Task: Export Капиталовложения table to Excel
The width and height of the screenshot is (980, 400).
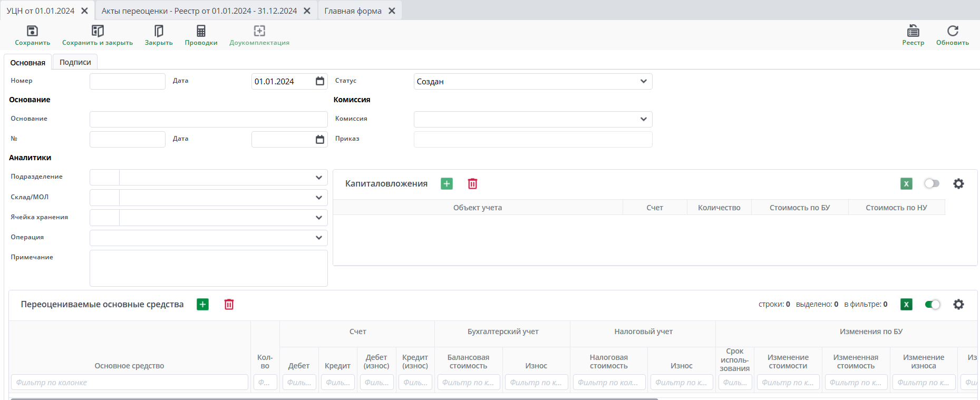Action: 906,183
